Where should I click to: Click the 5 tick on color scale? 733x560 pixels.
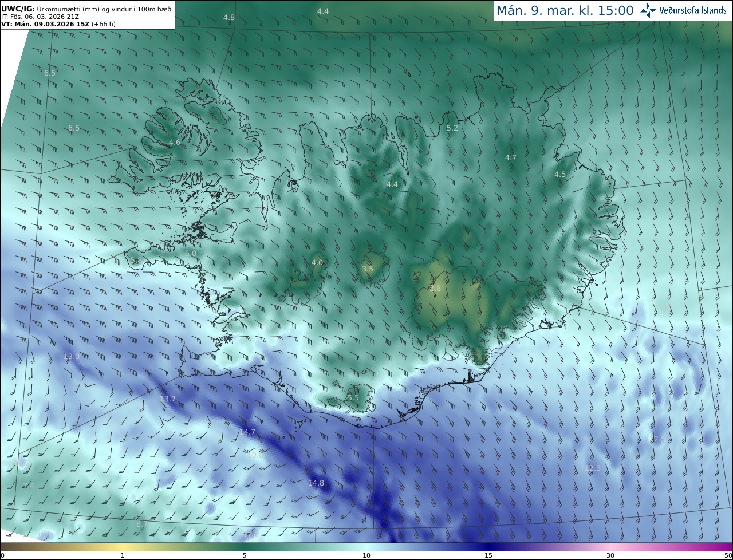click(245, 555)
